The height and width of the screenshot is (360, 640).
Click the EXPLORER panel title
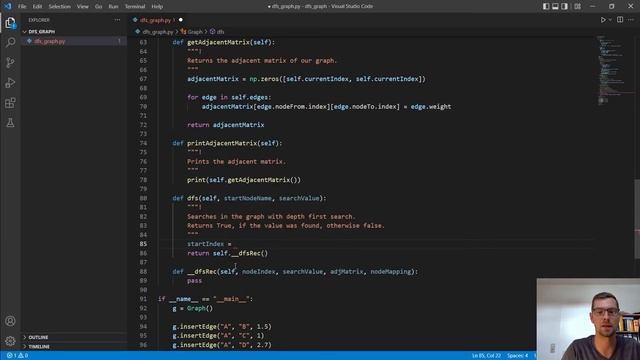coord(39,20)
